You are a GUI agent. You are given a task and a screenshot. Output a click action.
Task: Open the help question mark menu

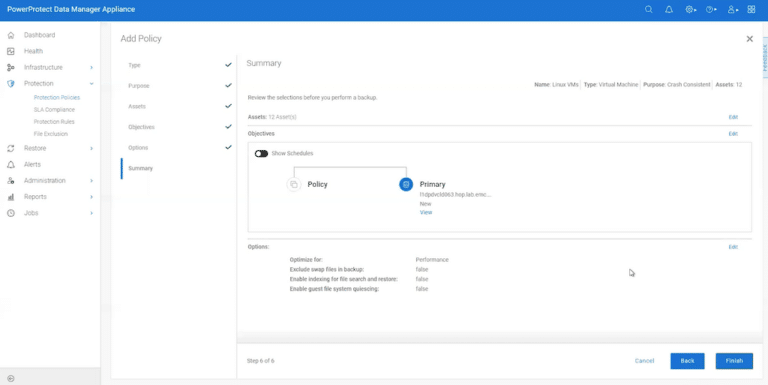point(711,9)
